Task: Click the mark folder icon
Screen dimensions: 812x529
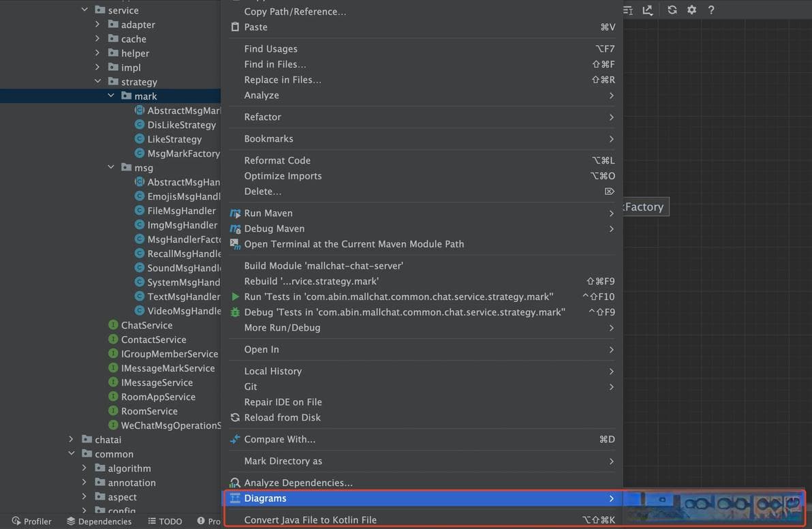Action: 126,96
